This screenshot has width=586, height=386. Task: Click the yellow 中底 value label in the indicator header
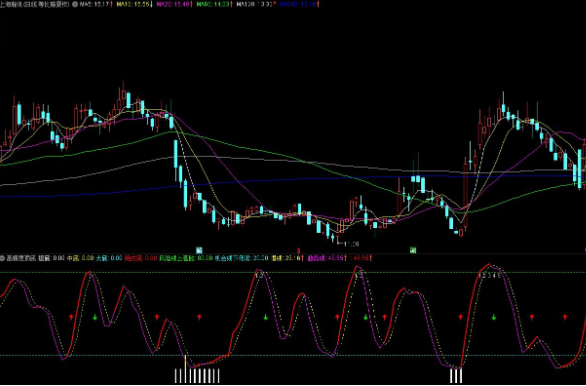point(80,258)
